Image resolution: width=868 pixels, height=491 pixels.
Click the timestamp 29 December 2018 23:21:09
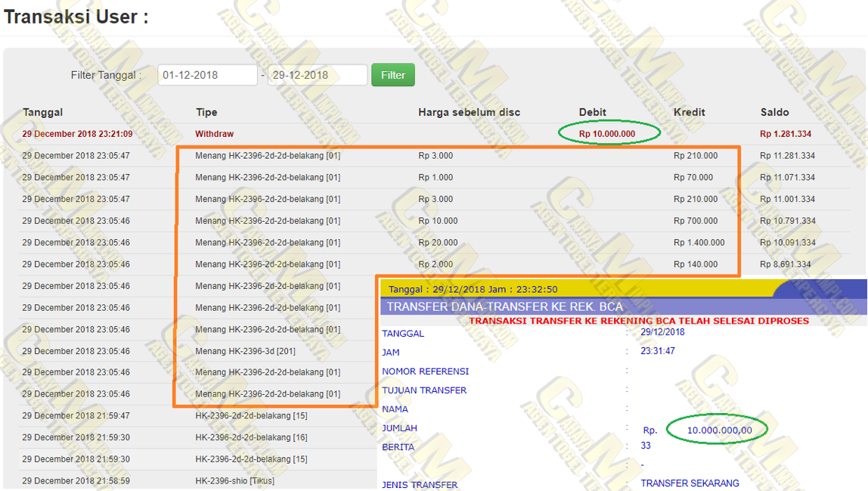coord(77,134)
